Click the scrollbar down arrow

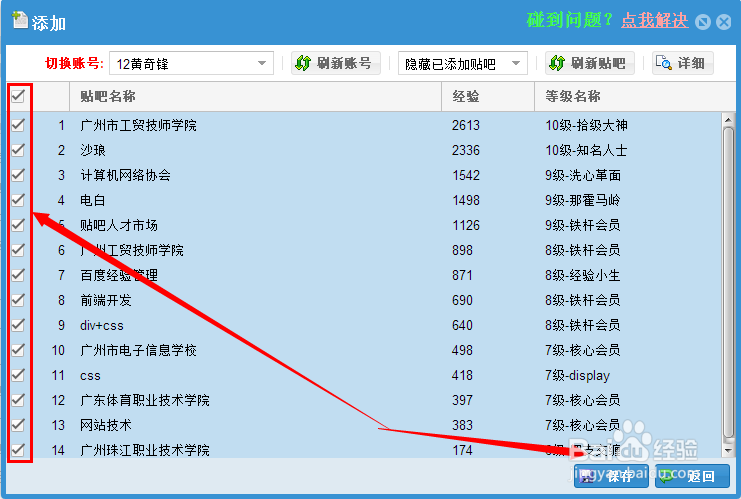[x=728, y=451]
